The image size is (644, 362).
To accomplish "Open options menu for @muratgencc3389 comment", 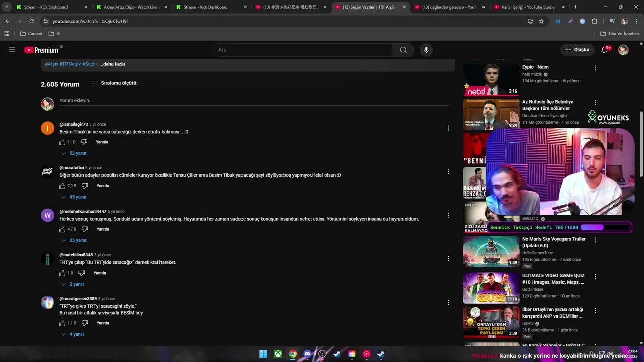I will pos(448,302).
